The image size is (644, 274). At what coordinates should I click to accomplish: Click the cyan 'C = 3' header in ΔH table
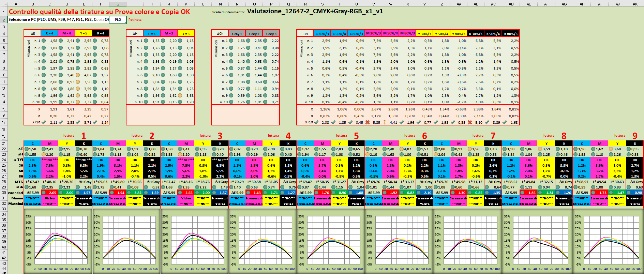pyautogui.click(x=152, y=33)
